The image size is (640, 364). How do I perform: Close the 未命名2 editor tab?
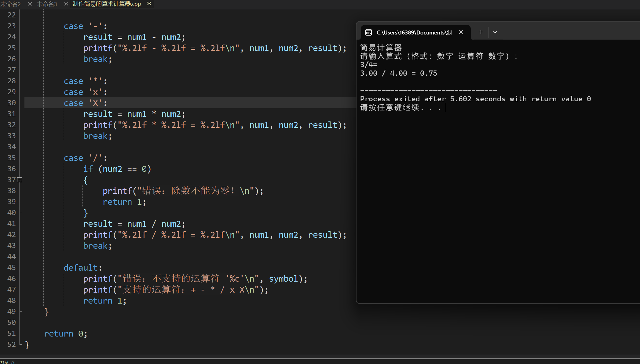pos(30,4)
